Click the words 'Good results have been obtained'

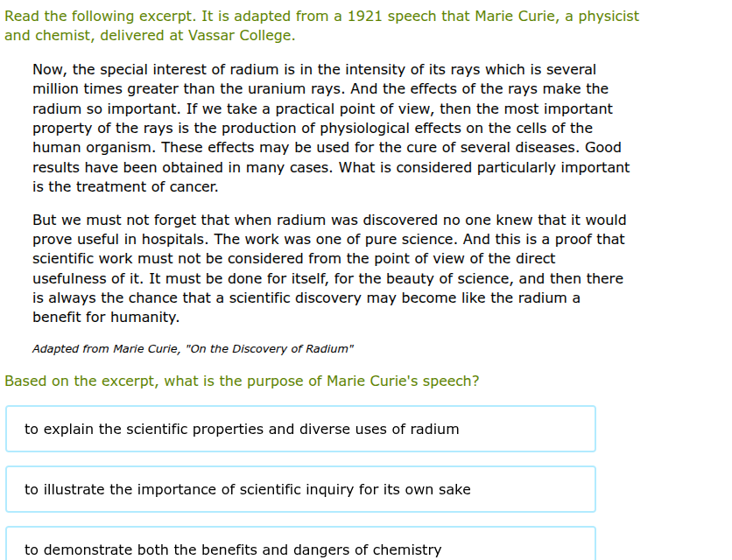(327, 157)
